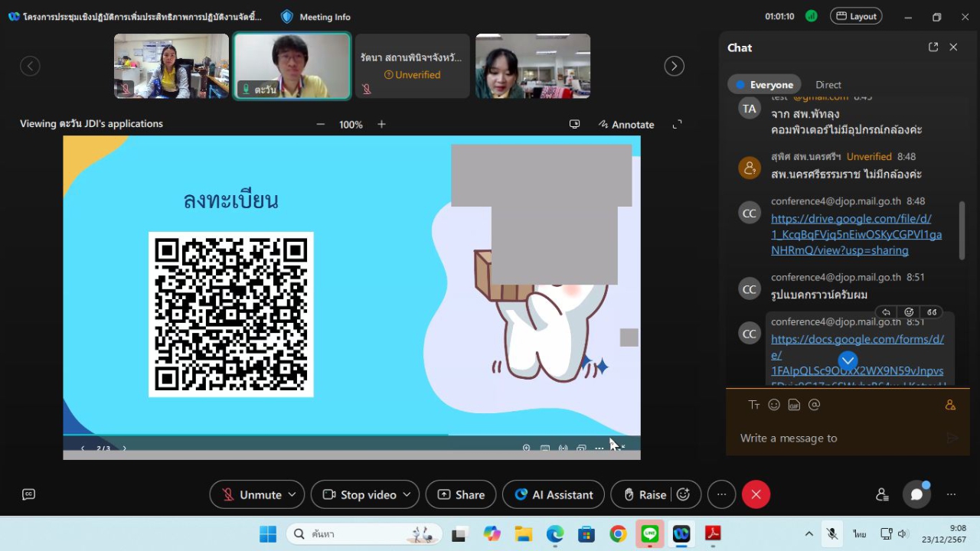Go to next slide in shared presentation

[x=124, y=448]
